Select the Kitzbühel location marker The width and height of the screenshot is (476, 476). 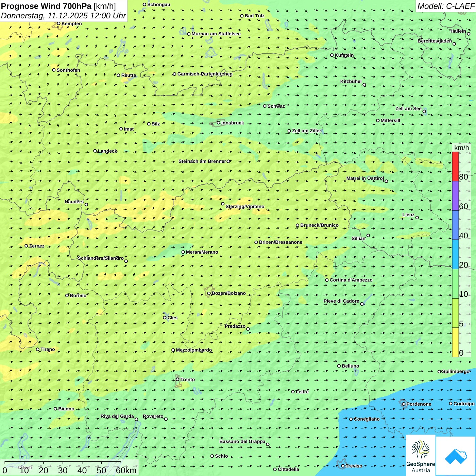click(364, 85)
